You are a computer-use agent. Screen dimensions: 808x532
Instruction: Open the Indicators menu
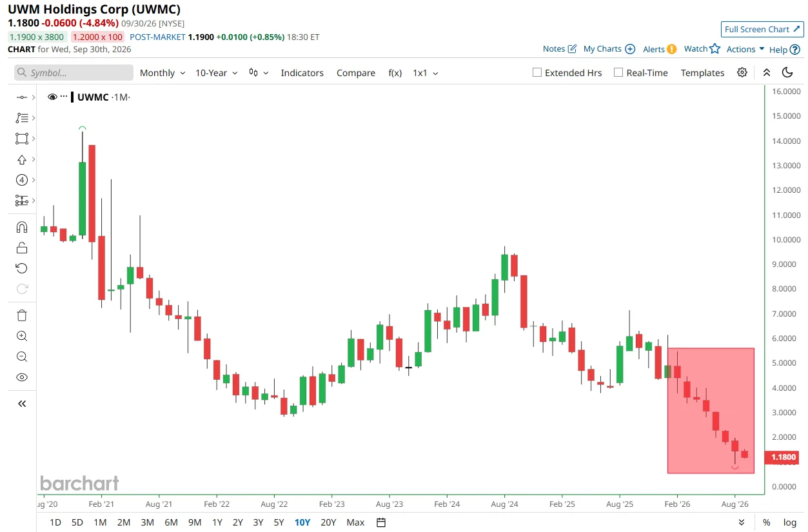pos(302,73)
